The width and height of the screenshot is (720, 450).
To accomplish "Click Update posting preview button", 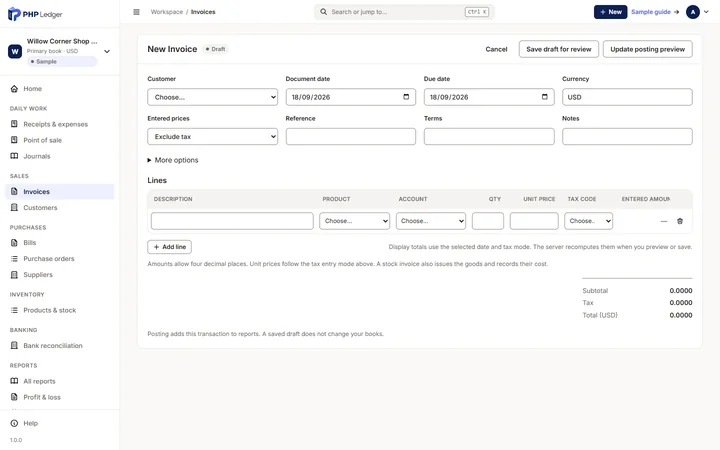I will coord(647,49).
